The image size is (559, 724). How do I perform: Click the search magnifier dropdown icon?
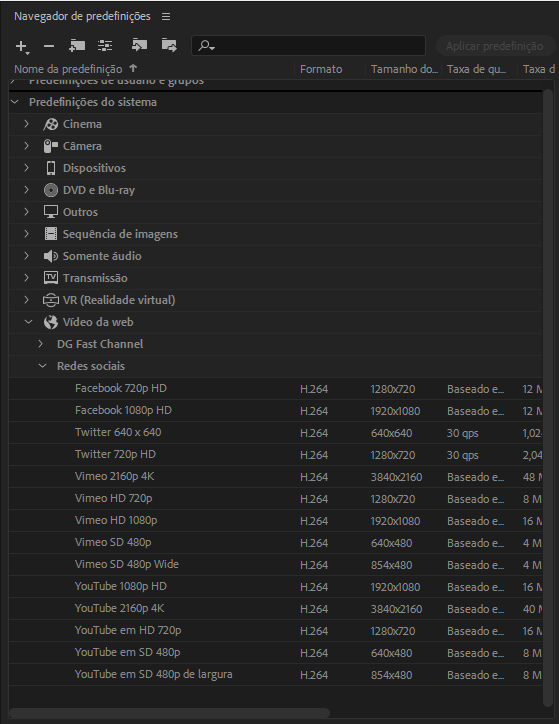[206, 46]
